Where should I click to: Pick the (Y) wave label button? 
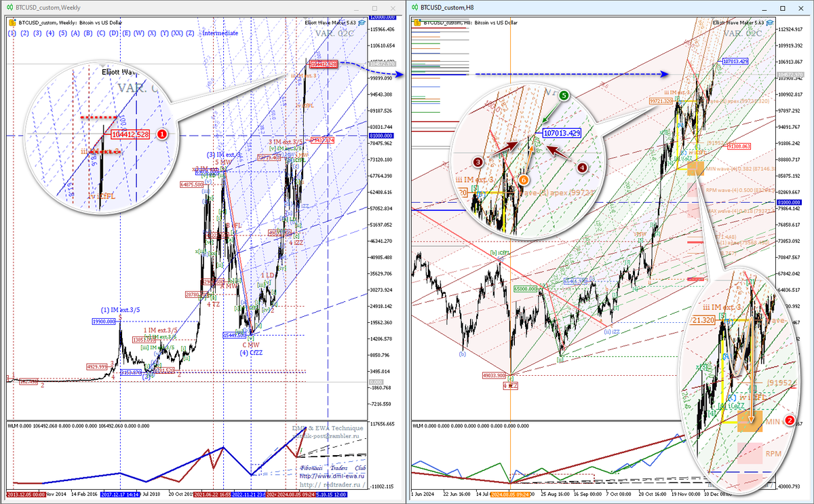[165, 33]
